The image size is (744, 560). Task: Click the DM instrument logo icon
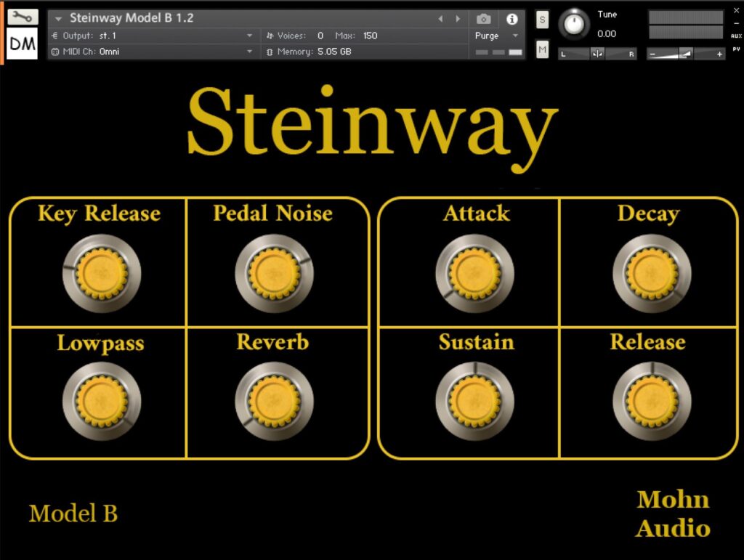pos(23,44)
